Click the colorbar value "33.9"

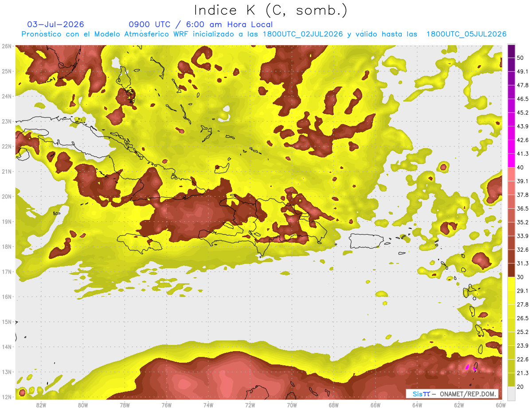pos(523,236)
